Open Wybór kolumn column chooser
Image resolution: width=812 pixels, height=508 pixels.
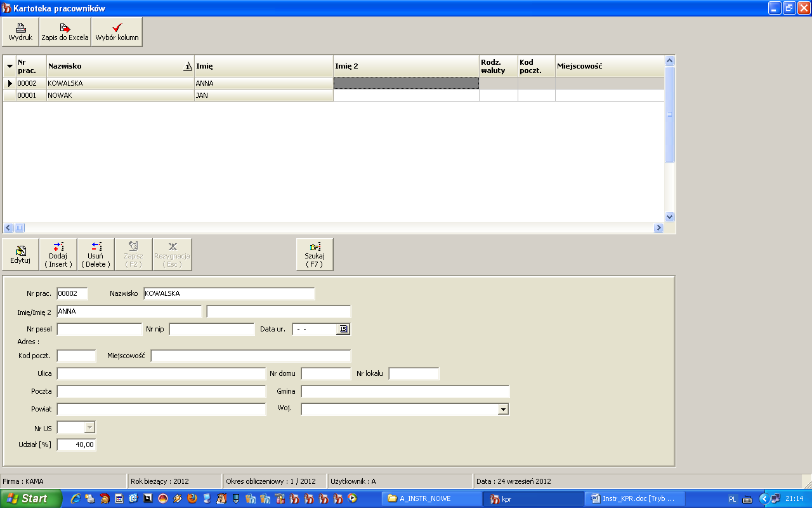117,32
